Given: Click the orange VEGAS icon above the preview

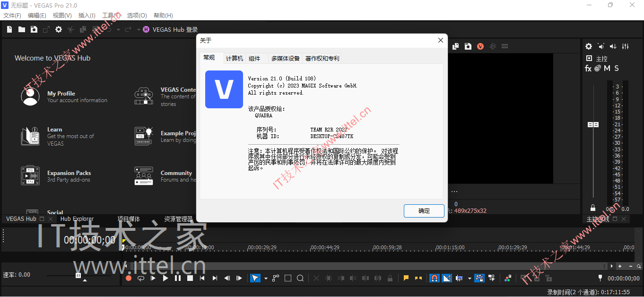Looking at the screenshot, I should (x=480, y=46).
